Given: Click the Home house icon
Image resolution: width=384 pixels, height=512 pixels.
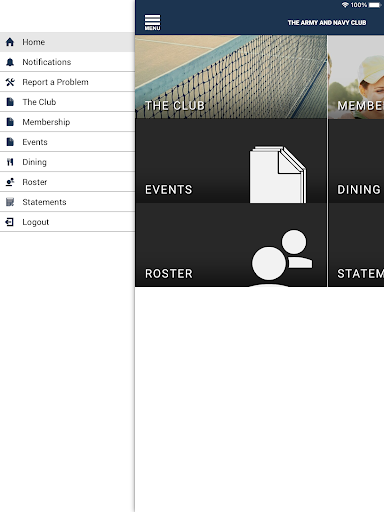Looking at the screenshot, I should click(x=10, y=42).
